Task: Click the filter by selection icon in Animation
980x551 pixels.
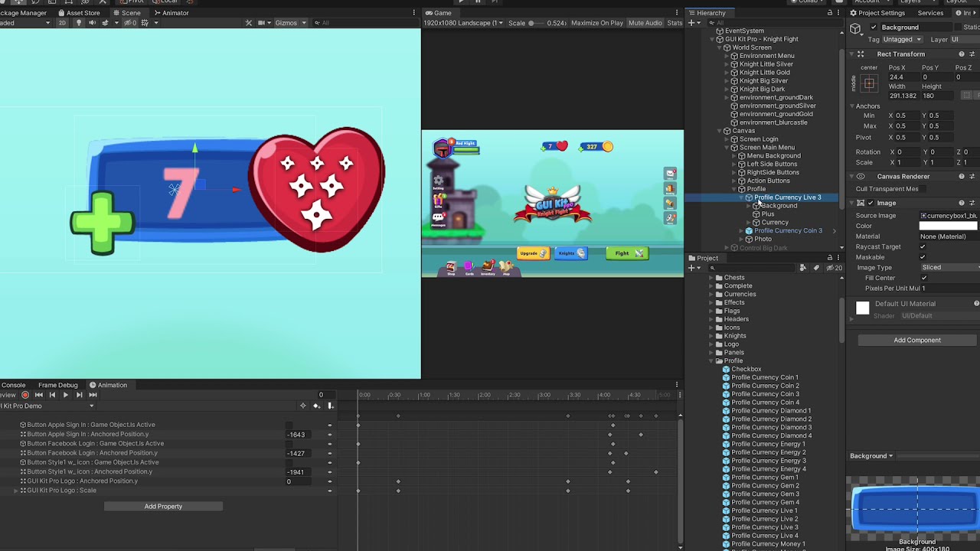Action: coord(303,406)
